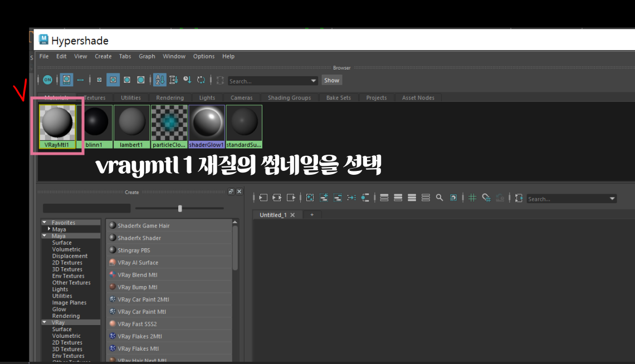Open the File menu
This screenshot has height=364, width=635.
click(44, 56)
